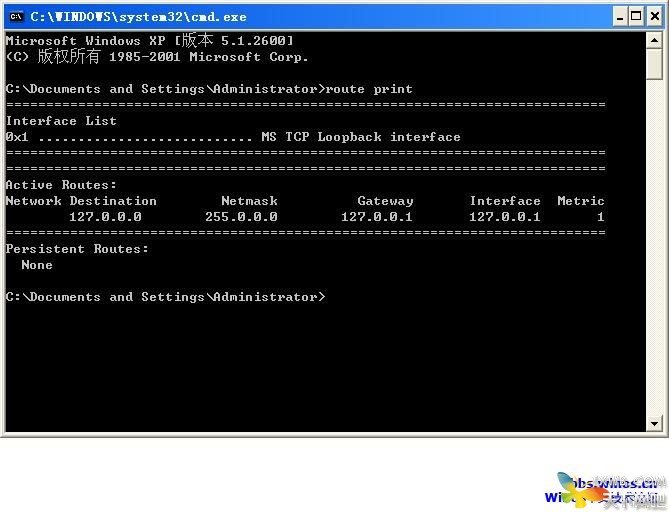The width and height of the screenshot is (669, 512).
Task: Close the cmd.exe window
Action: (x=655, y=17)
